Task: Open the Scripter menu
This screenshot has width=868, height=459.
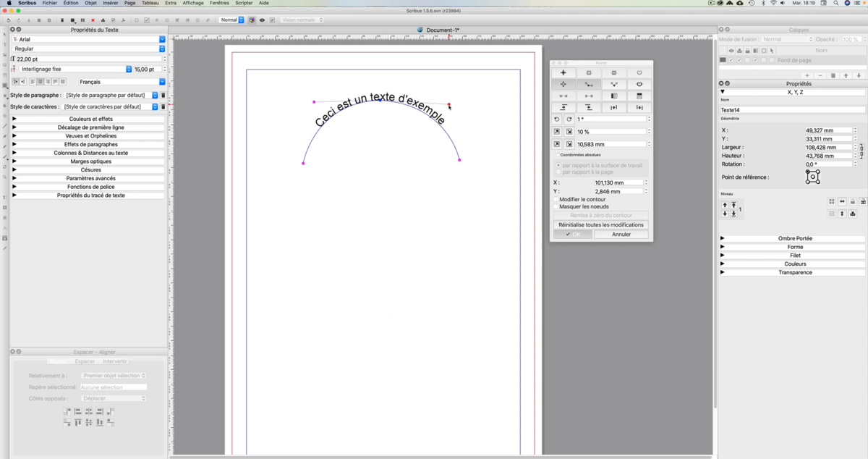Action: click(x=244, y=3)
